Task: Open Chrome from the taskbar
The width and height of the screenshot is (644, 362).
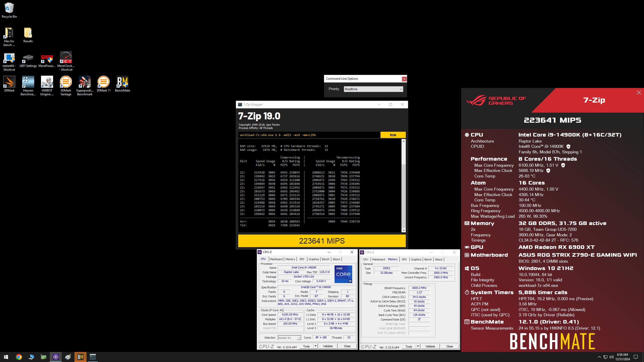Action: coord(19,357)
